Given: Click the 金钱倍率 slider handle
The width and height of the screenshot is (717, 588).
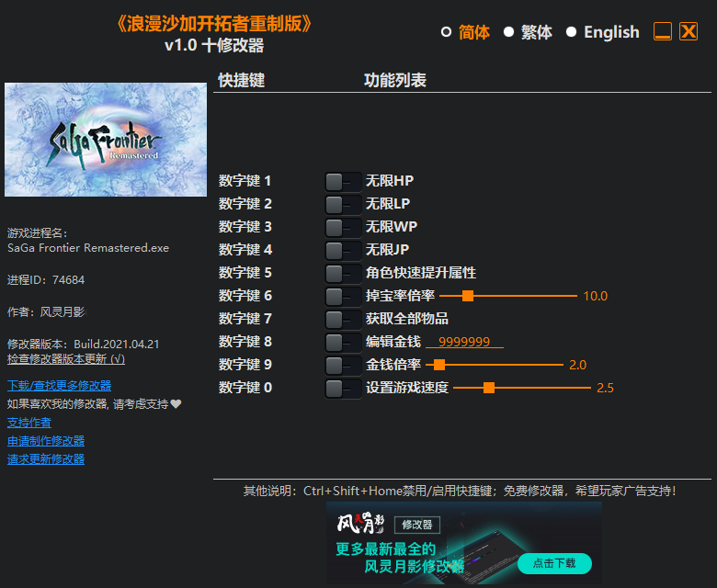Looking at the screenshot, I should (x=427, y=365).
